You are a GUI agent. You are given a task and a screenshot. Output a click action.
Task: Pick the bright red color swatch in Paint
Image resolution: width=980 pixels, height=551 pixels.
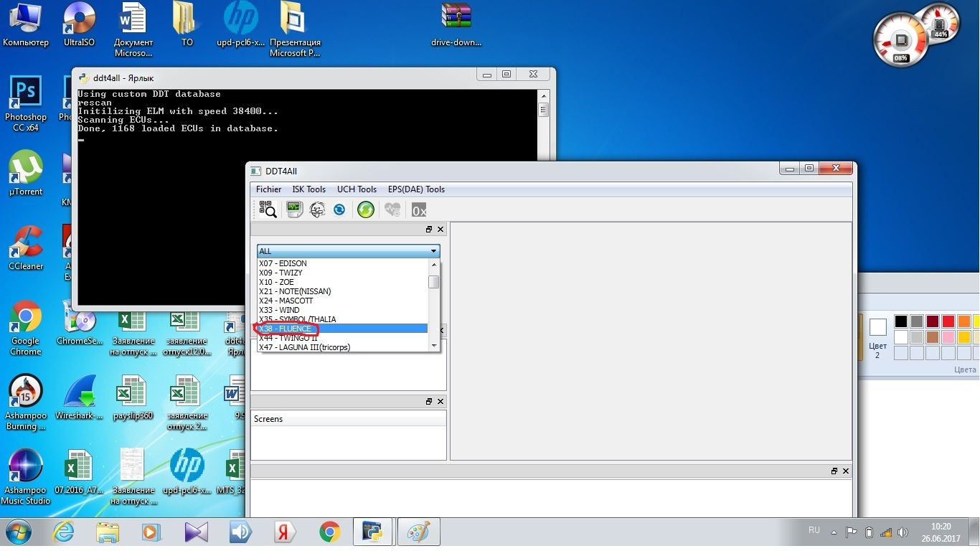(948, 321)
